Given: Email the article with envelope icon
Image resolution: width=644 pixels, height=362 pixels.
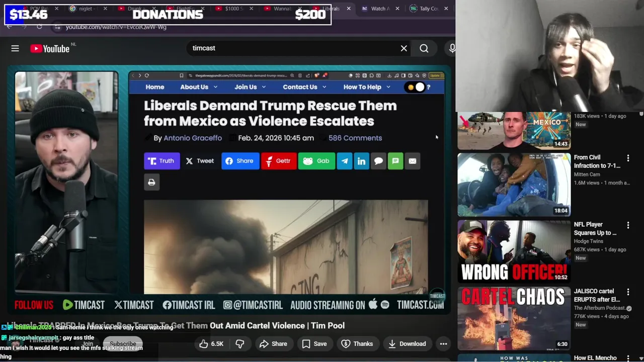Looking at the screenshot, I should click(x=413, y=161).
